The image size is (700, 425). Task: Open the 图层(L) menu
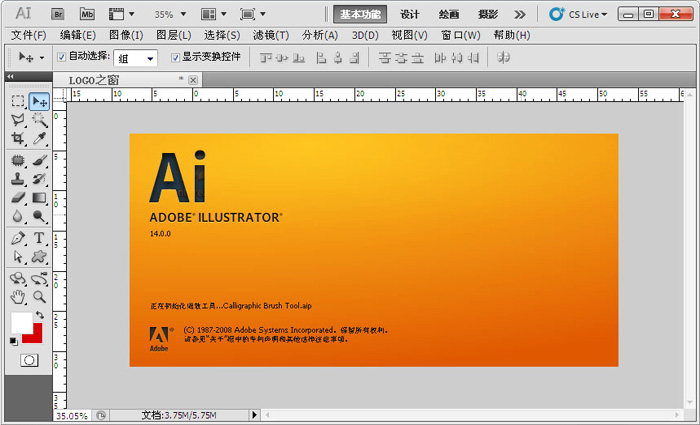174,35
